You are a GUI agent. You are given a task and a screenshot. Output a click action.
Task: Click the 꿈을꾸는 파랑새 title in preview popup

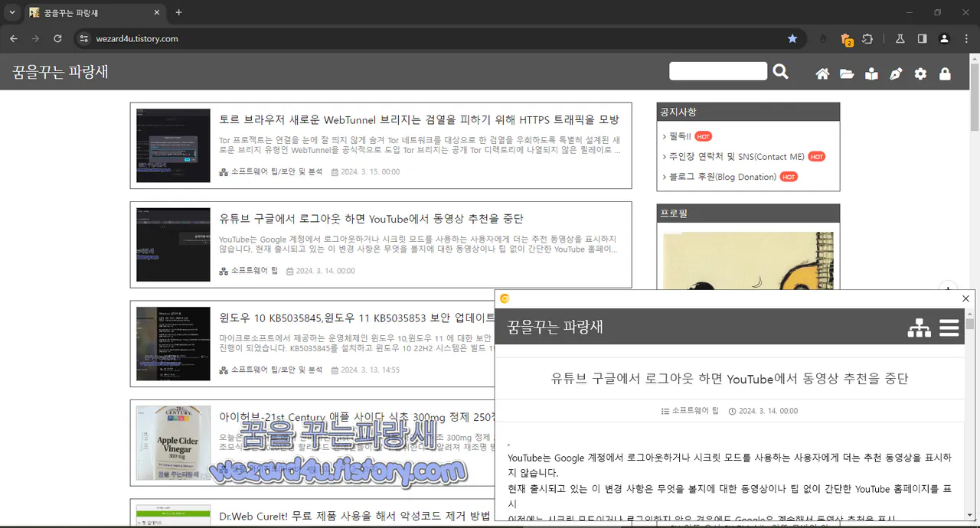pyautogui.click(x=555, y=328)
